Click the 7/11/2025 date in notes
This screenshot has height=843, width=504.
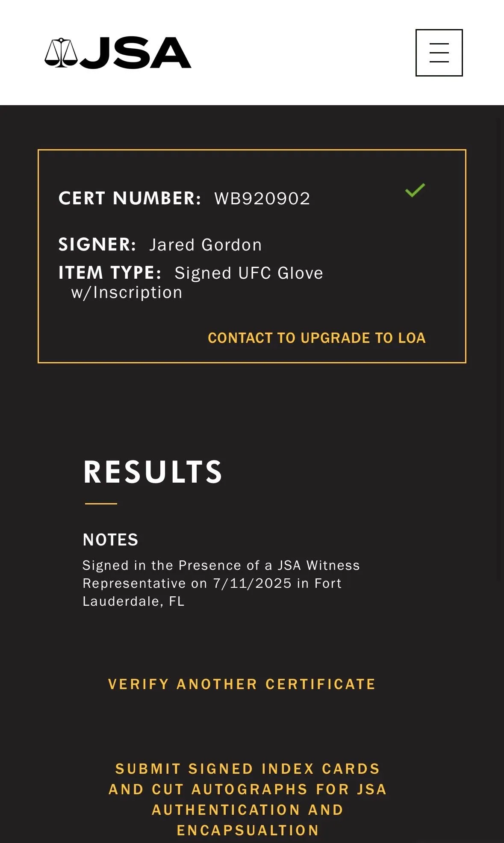click(252, 584)
